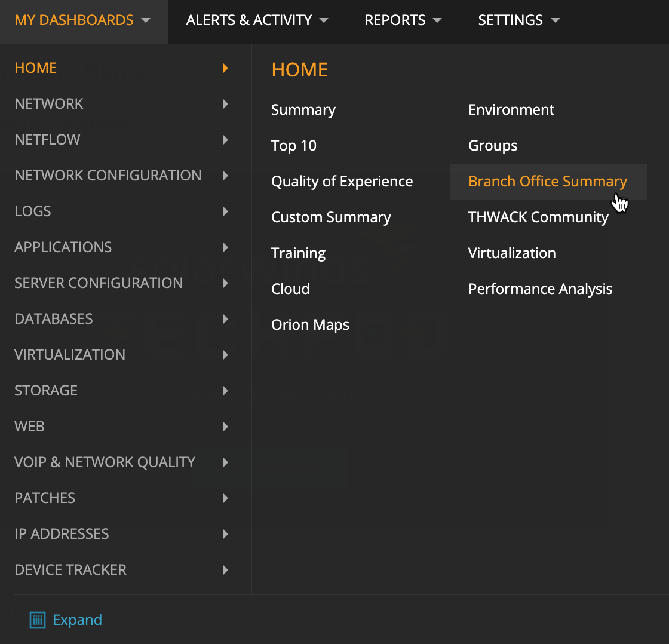
Task: Expand the Storage submenu arrow
Action: (x=226, y=391)
